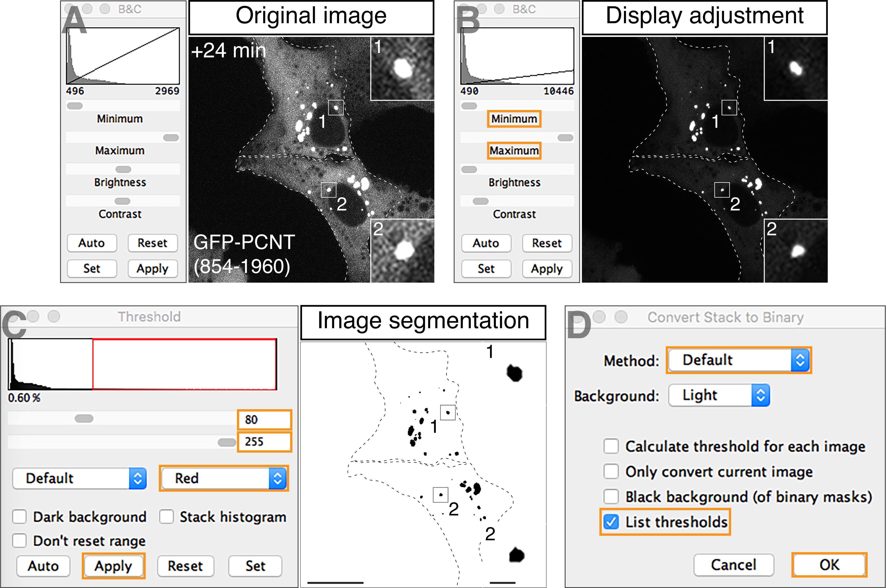
Task: Toggle Dark background checkbox
Action: (19, 517)
